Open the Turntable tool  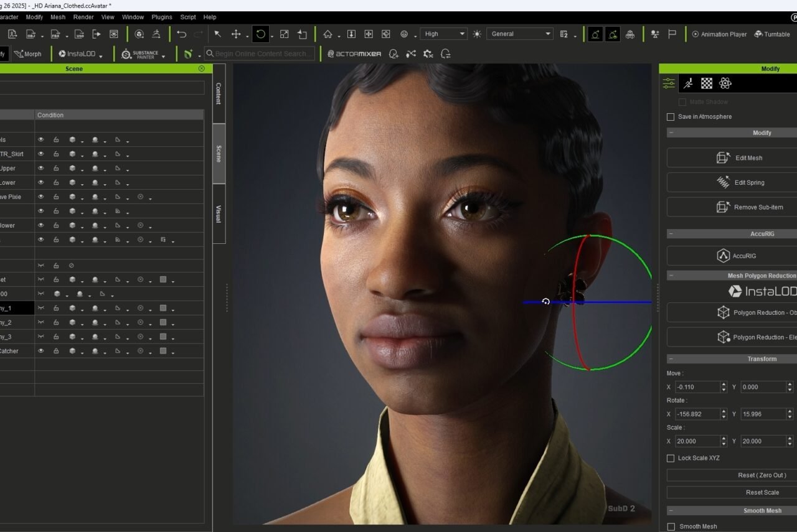[x=772, y=34]
